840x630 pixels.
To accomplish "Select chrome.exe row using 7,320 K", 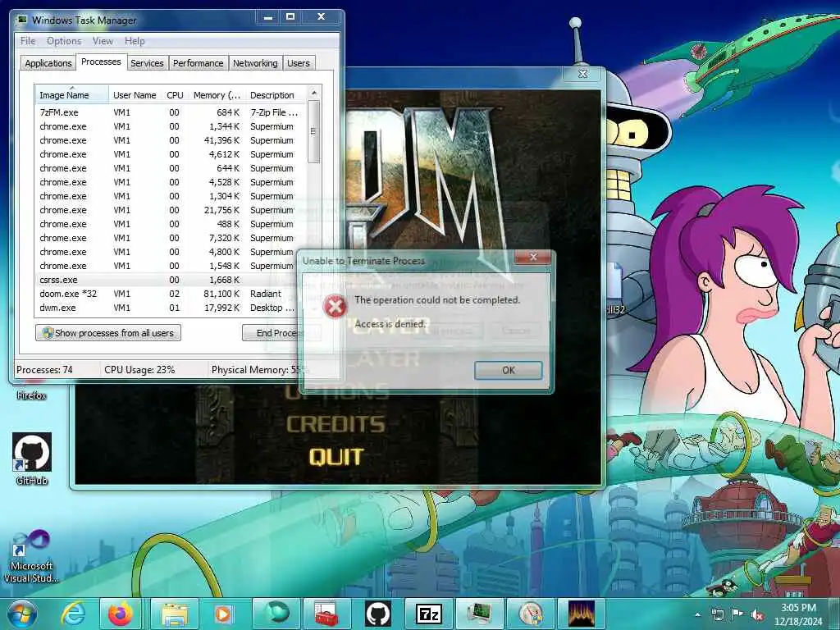I will pos(171,238).
